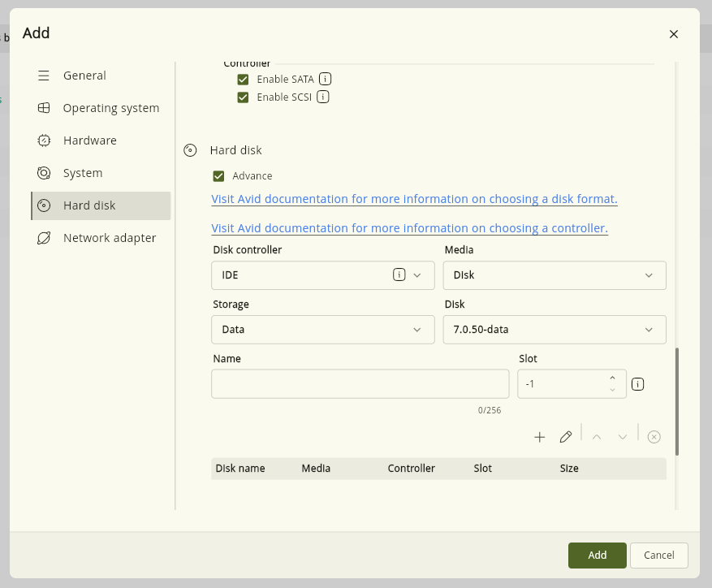Toggle the Advance checkbox
Viewport: 712px width, 588px height.
pyautogui.click(x=218, y=176)
